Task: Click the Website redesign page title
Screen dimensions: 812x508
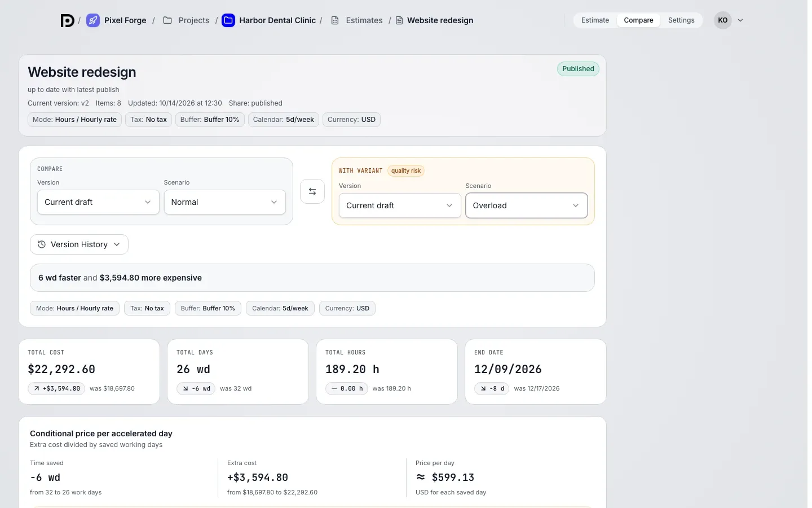Action: click(x=82, y=72)
